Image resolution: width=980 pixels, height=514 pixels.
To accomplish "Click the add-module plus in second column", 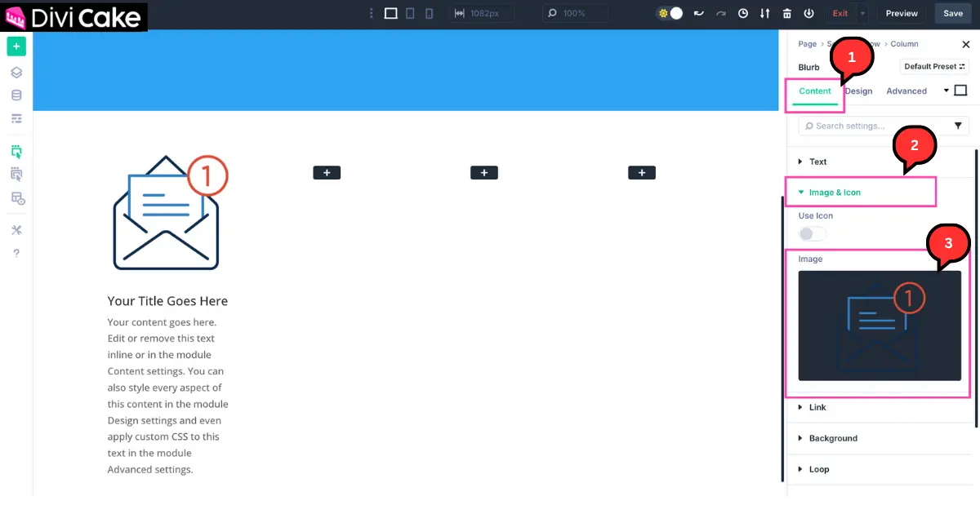I will 327,173.
